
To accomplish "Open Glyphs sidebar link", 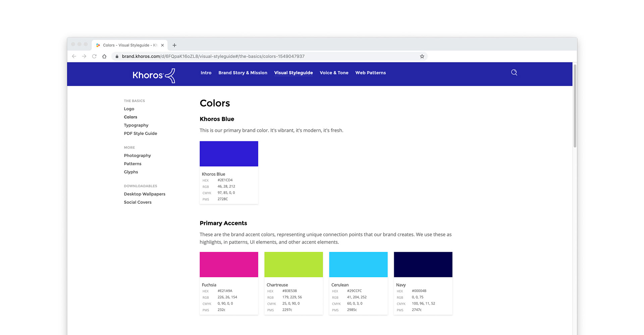I will (131, 172).
